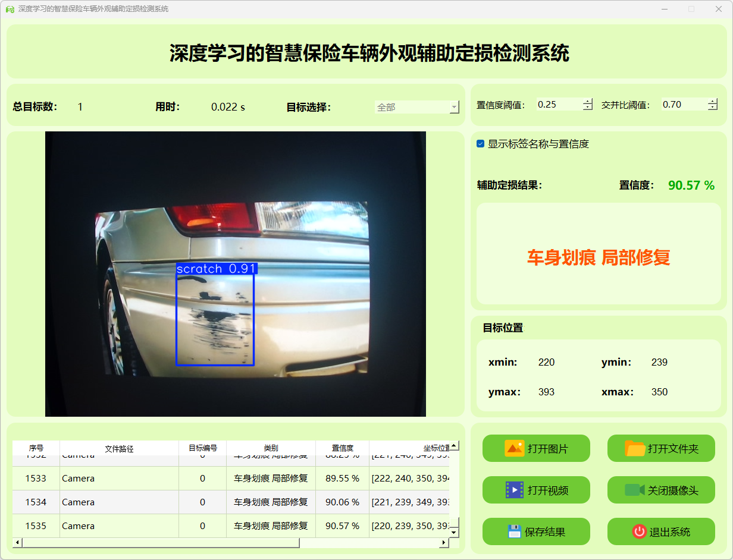Image resolution: width=733 pixels, height=560 pixels.
Task: Click the 交并比阈值 input field
Action: [683, 105]
